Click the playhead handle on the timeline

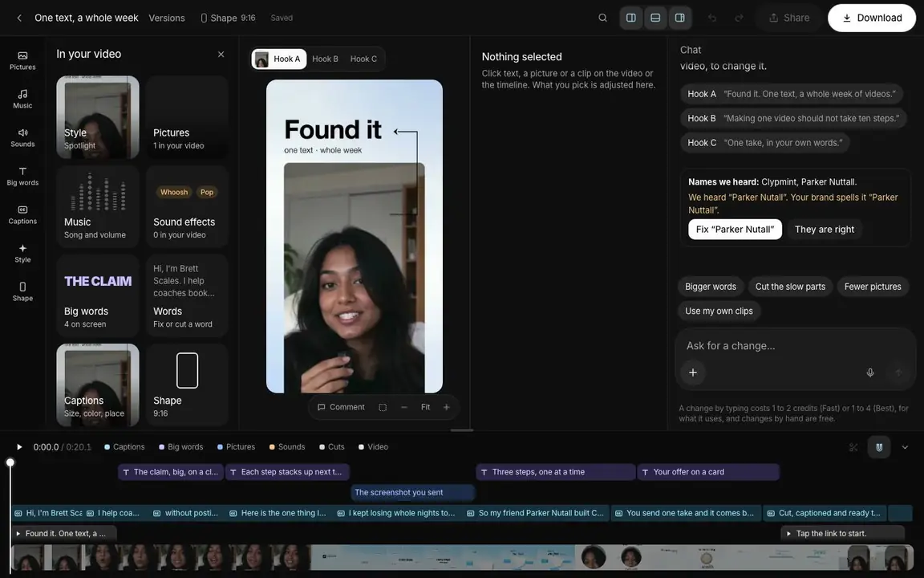pyautogui.click(x=10, y=462)
